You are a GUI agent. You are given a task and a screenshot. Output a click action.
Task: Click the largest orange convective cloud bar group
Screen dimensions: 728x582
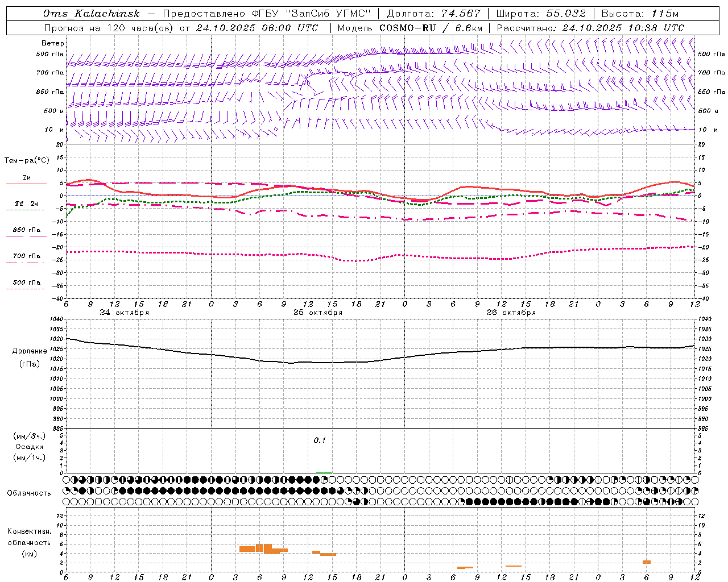click(x=263, y=549)
